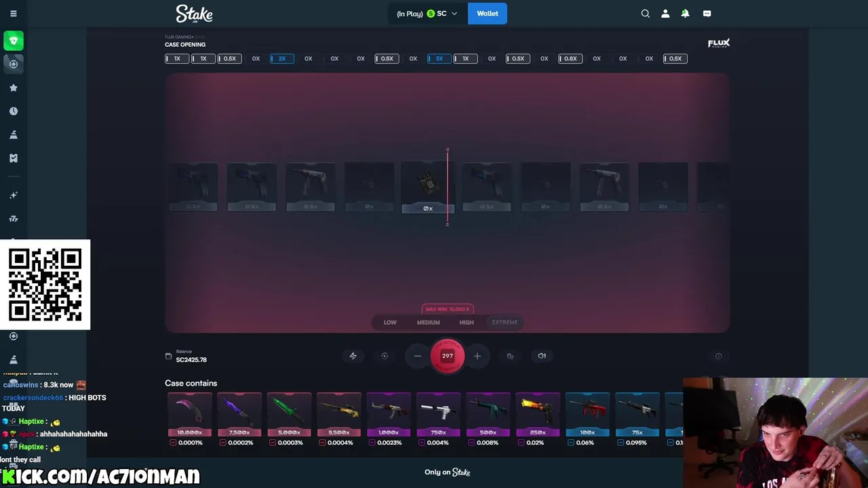Screen dimensions: 868x488
Task: Increase bet with the plus button
Action: 477,356
